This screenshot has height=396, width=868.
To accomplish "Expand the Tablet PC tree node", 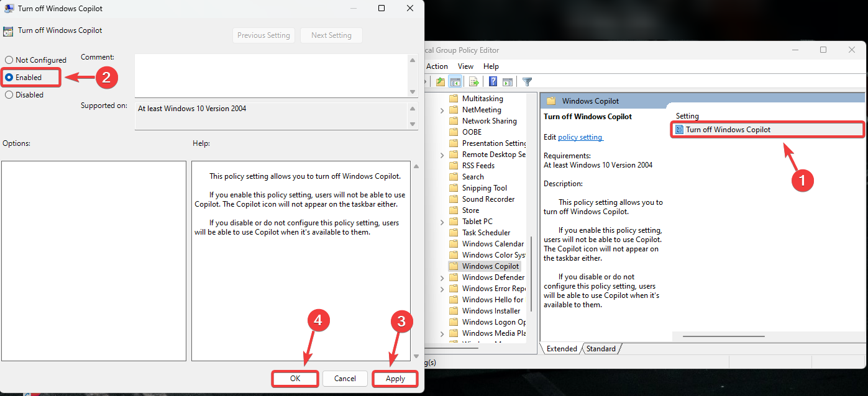I will 442,222.
